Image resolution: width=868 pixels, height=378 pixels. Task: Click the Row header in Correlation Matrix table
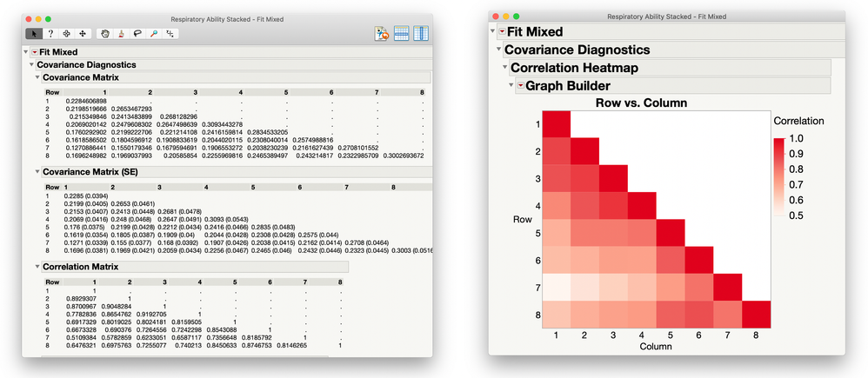tap(51, 282)
